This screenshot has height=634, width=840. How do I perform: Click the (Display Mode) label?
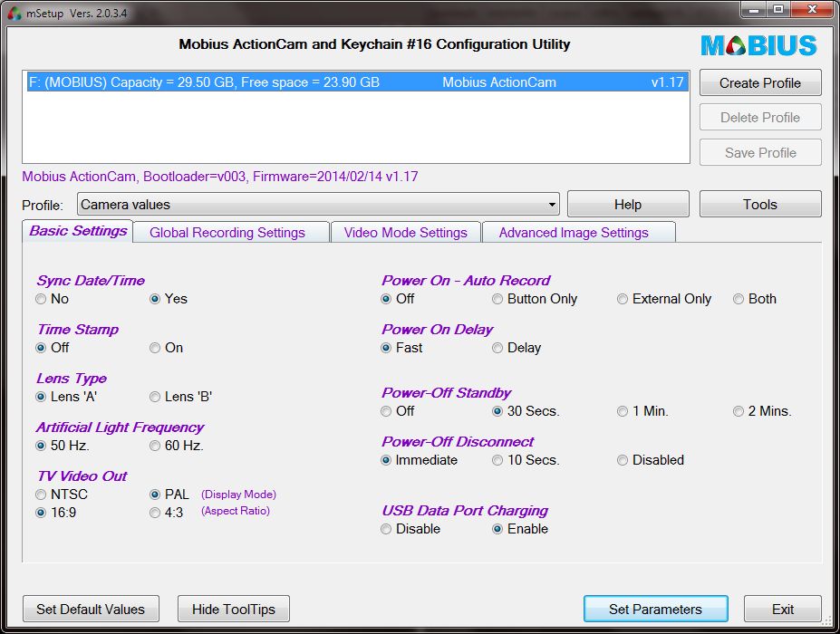[x=238, y=495]
